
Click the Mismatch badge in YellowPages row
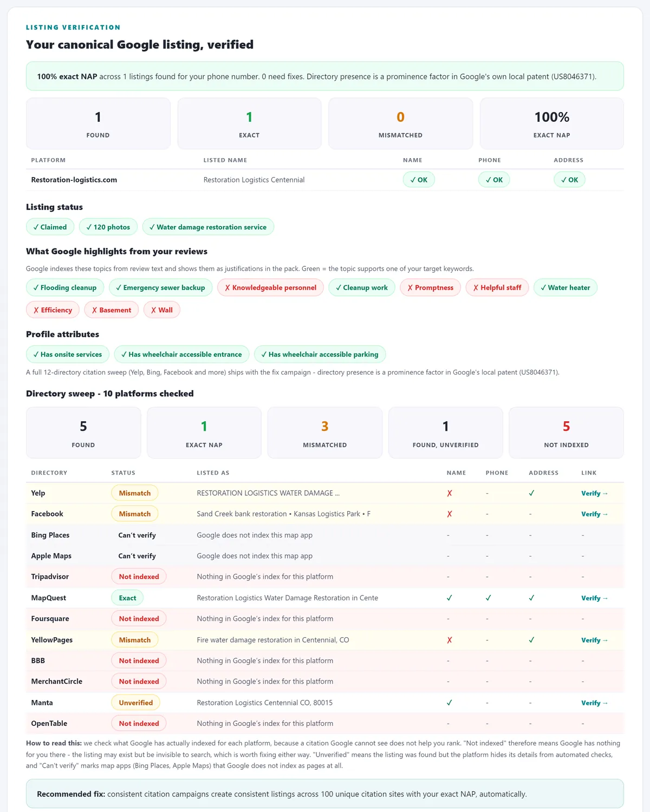click(135, 640)
